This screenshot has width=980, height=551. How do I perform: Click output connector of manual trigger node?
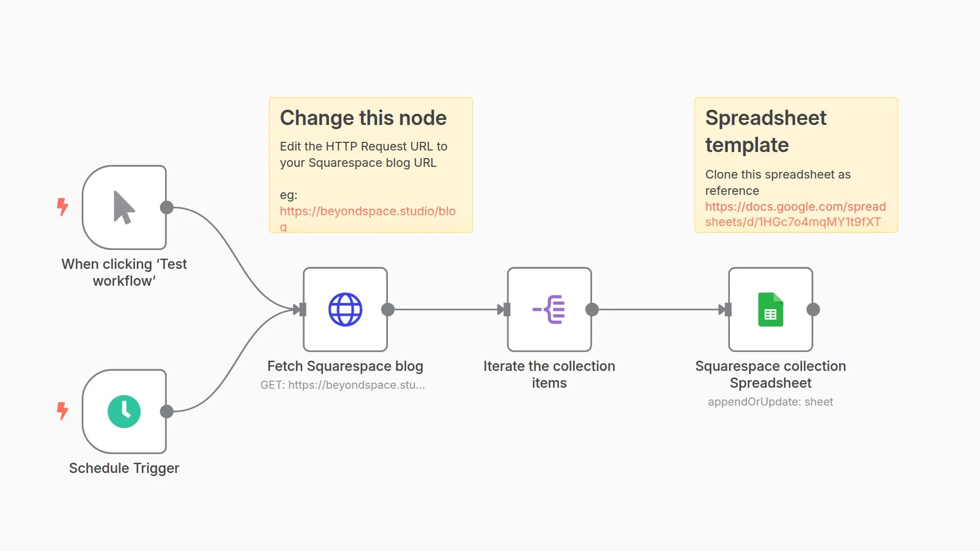tap(166, 207)
